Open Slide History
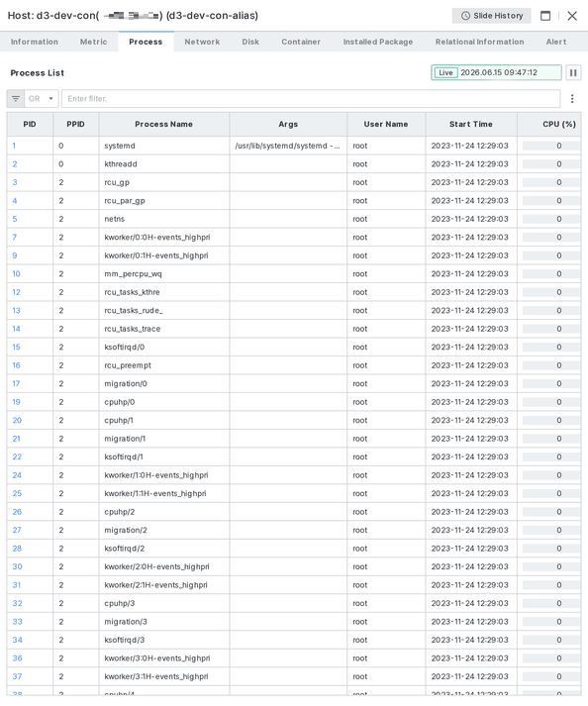588x706 pixels. click(x=492, y=16)
